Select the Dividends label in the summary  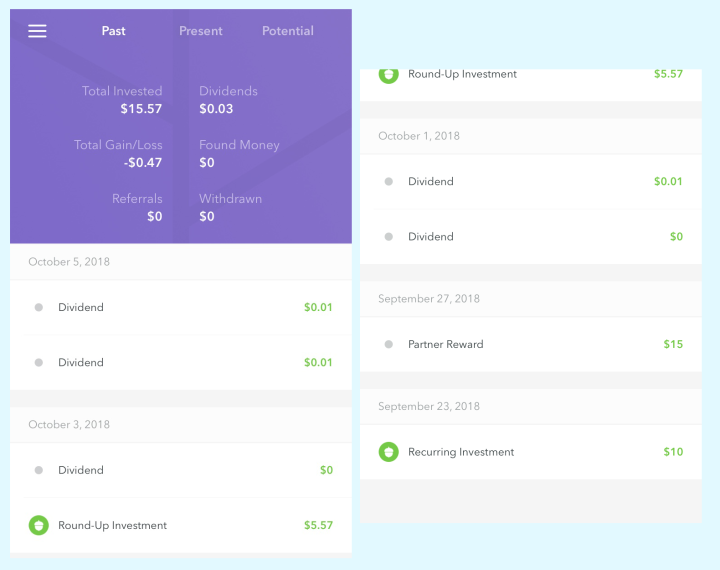(x=228, y=91)
